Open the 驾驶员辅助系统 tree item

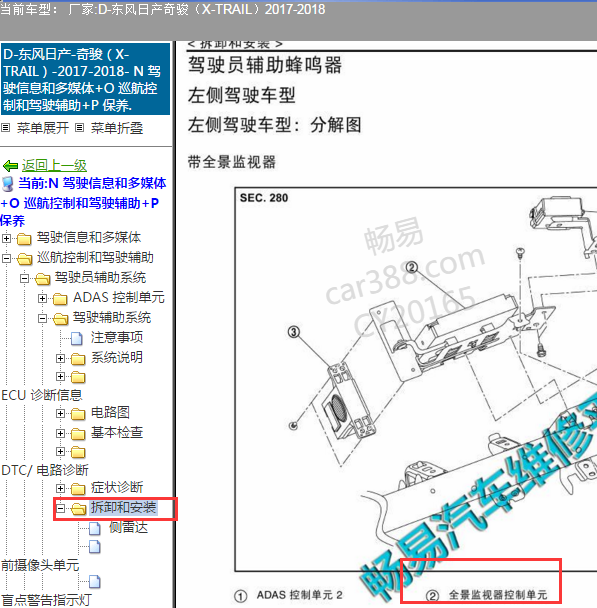tap(100, 278)
